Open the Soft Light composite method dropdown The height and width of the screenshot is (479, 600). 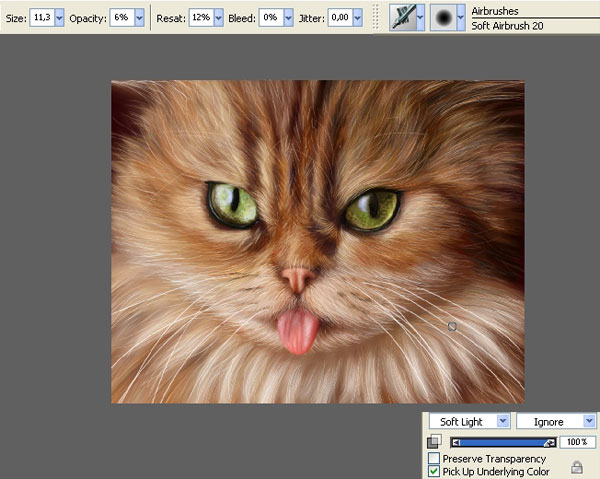tap(469, 421)
